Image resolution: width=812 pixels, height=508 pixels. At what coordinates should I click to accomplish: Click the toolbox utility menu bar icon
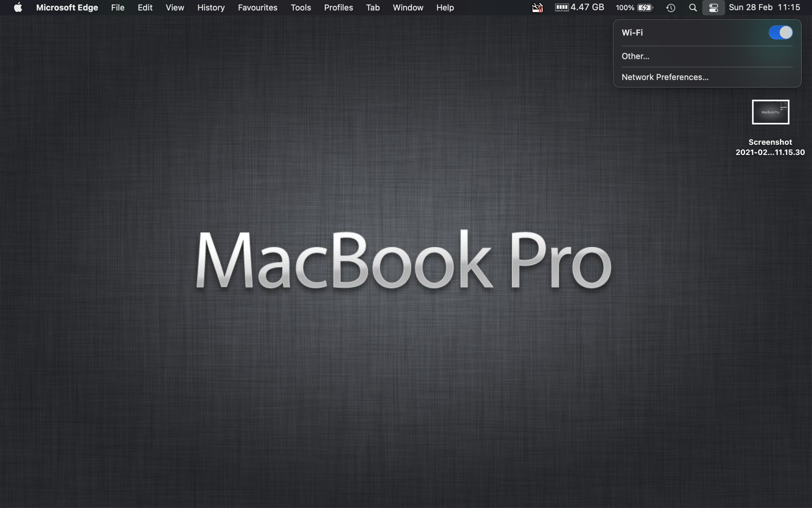click(537, 7)
